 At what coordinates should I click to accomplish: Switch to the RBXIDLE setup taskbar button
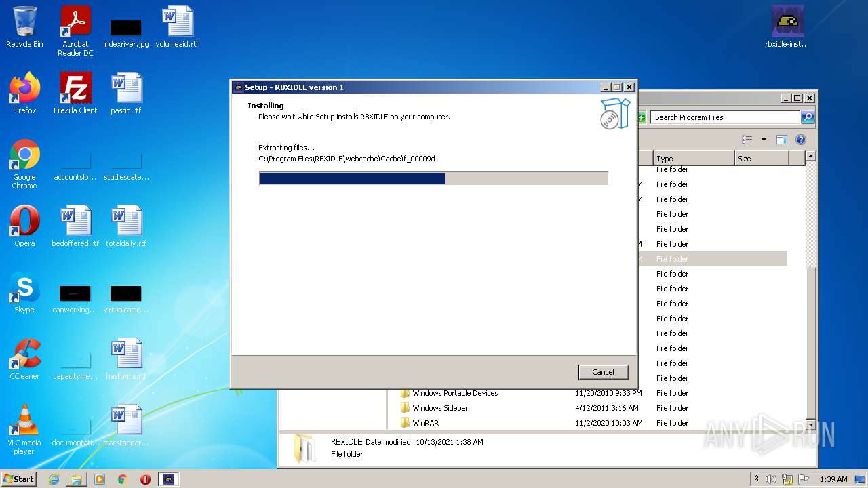(x=169, y=479)
